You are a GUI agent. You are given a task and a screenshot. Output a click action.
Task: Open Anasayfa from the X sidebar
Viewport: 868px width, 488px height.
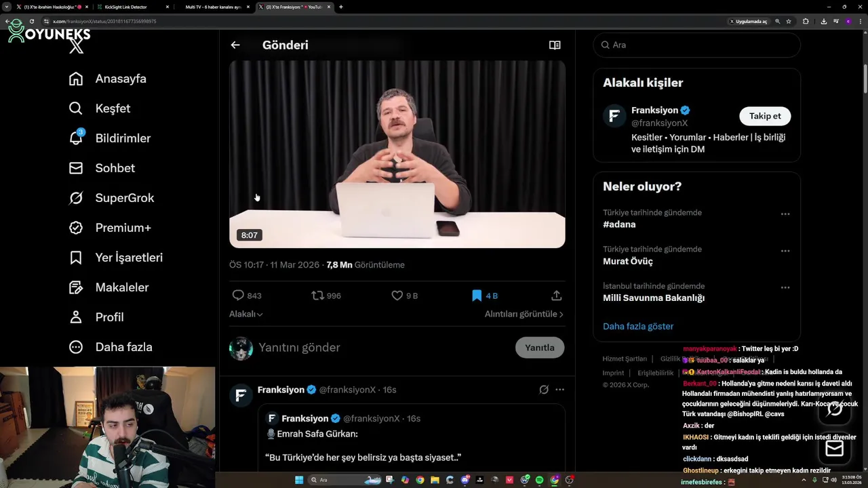[107, 79]
